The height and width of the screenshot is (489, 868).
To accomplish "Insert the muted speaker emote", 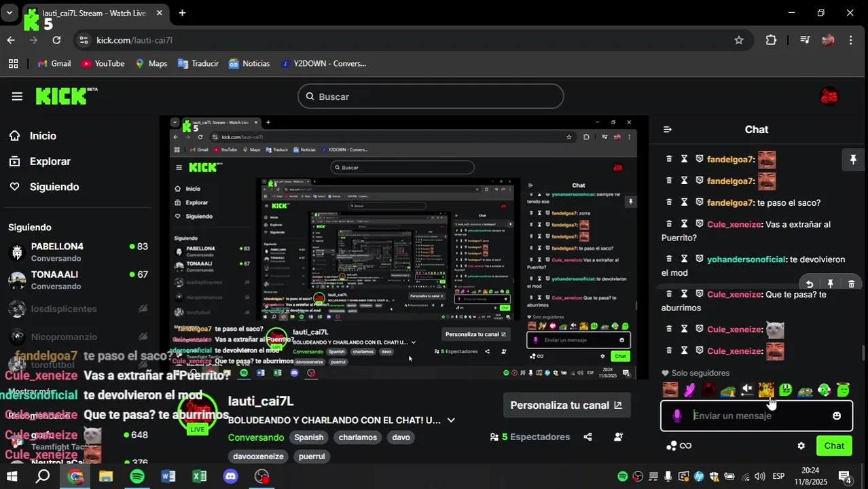I will coord(747,390).
